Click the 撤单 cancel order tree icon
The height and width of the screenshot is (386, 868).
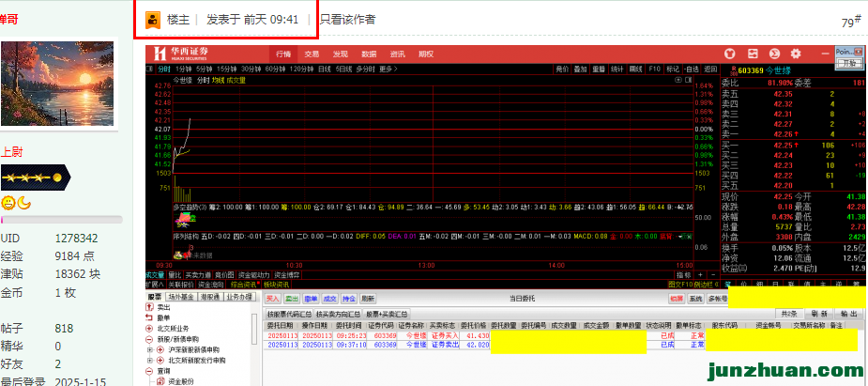[x=148, y=317]
